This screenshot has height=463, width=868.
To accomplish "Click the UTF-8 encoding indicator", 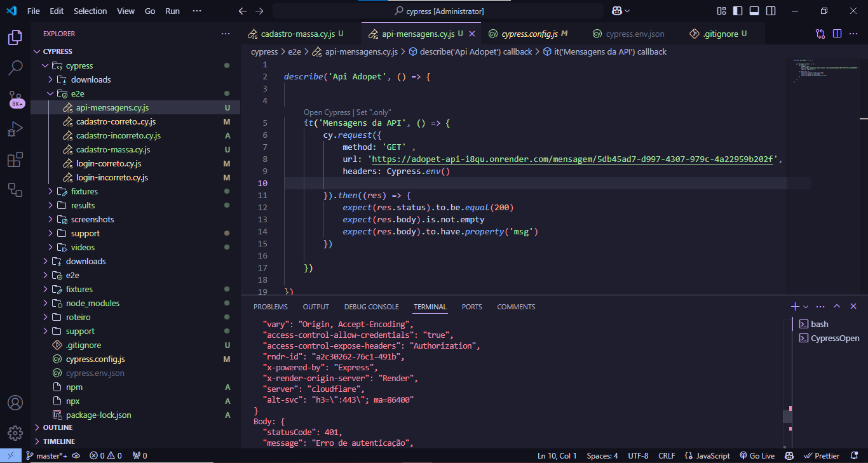I will click(x=638, y=455).
